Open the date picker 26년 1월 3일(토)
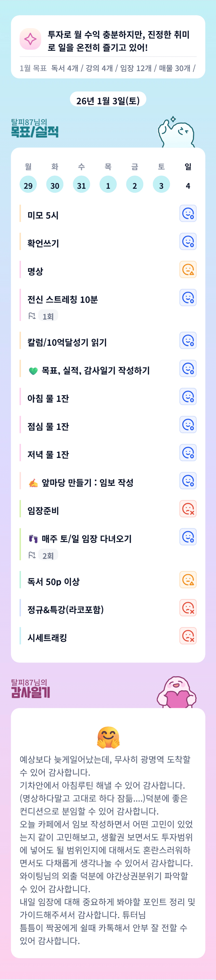Image resolution: width=216 pixels, height=980 pixels. (x=108, y=100)
